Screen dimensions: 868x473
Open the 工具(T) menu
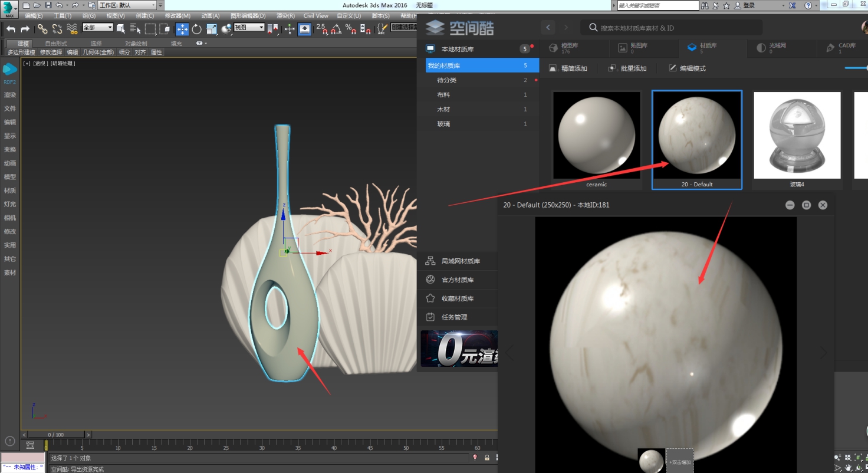pyautogui.click(x=63, y=16)
